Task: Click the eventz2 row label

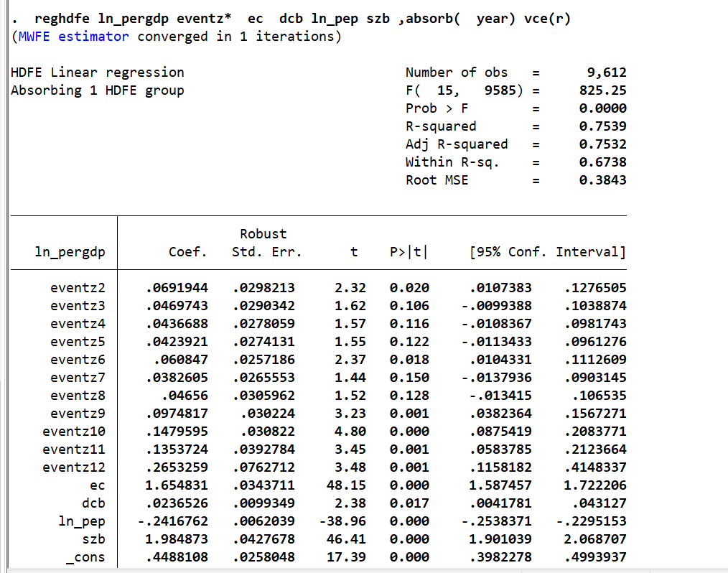Action: (78, 288)
